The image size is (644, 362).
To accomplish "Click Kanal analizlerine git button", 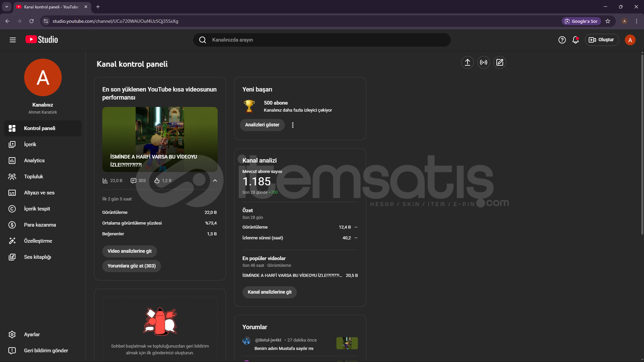I will pos(269,292).
